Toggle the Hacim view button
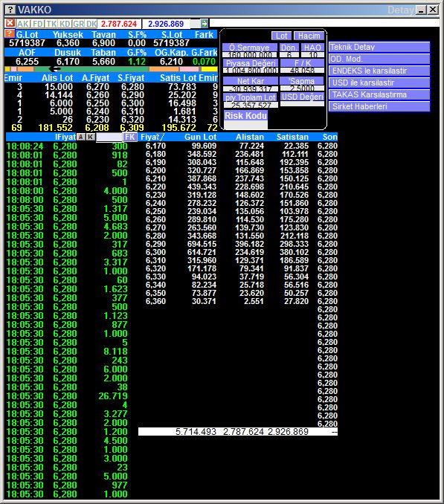The height and width of the screenshot is (504, 444). point(309,36)
